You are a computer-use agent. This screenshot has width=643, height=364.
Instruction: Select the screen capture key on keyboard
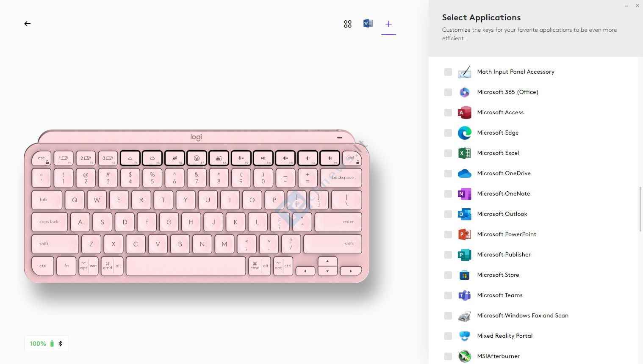click(219, 158)
